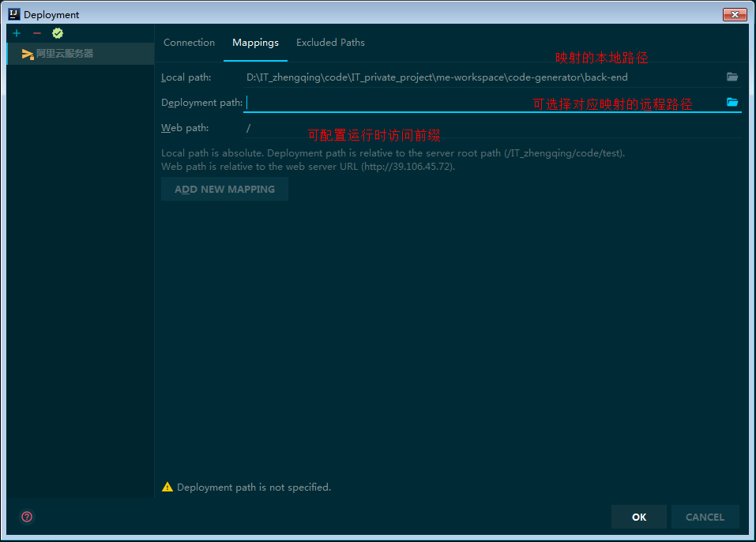Dismiss dialog with CANCEL button
Image resolution: width=756 pixels, height=542 pixels.
point(705,517)
